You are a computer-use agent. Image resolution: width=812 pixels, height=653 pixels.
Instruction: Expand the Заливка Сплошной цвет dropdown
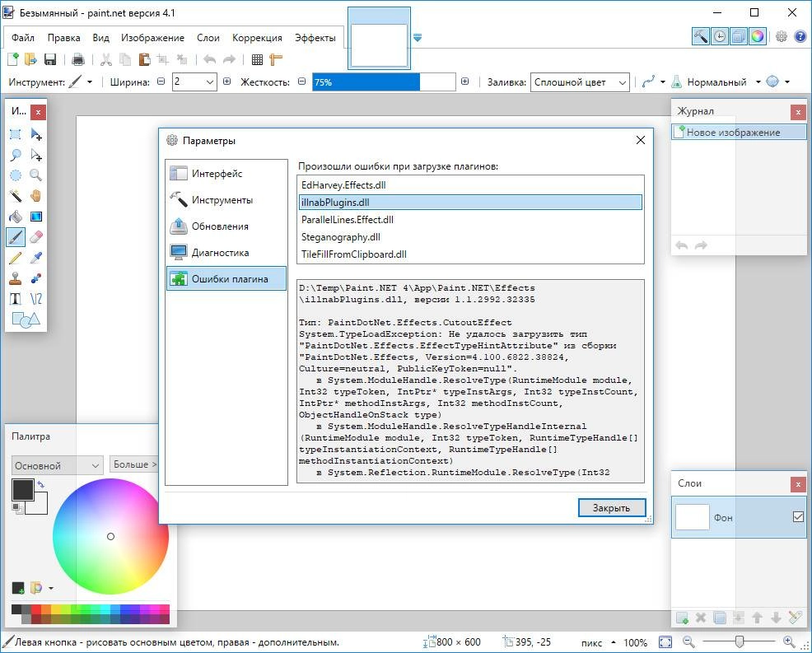coord(623,82)
